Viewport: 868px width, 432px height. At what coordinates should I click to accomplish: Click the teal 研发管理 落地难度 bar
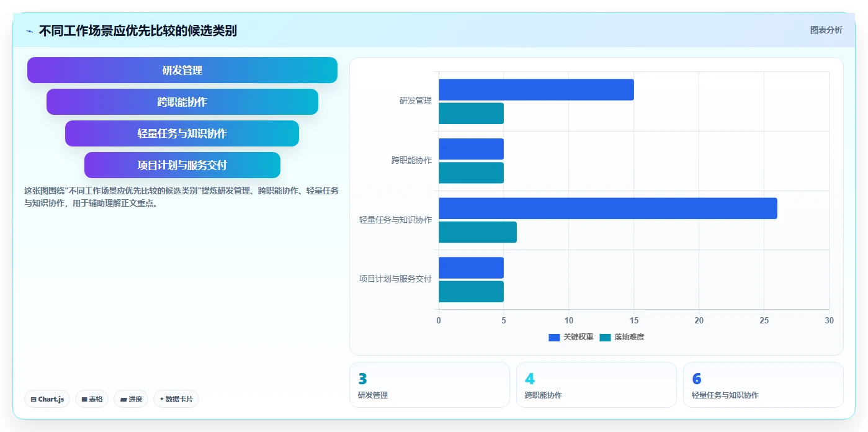point(471,114)
